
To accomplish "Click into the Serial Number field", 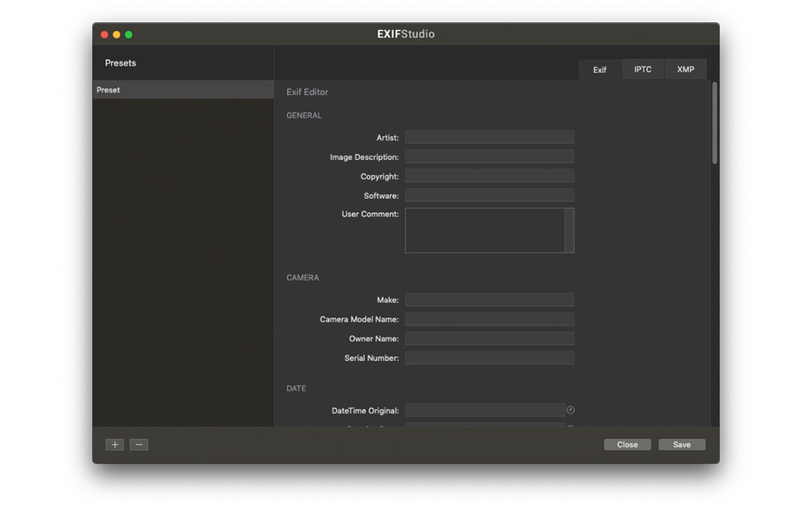I will pyautogui.click(x=490, y=357).
